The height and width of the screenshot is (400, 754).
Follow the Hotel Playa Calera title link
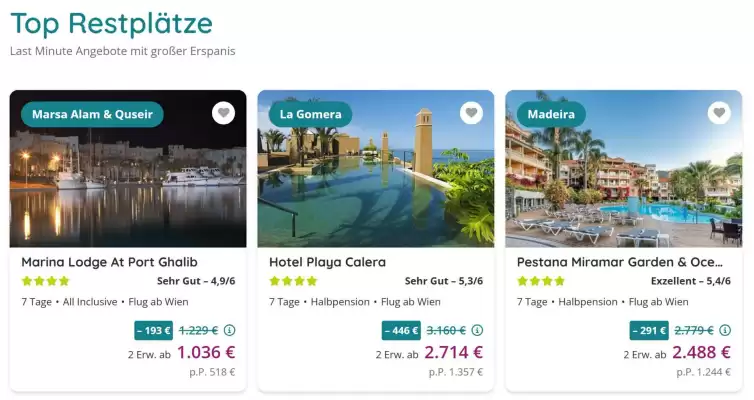coord(327,262)
